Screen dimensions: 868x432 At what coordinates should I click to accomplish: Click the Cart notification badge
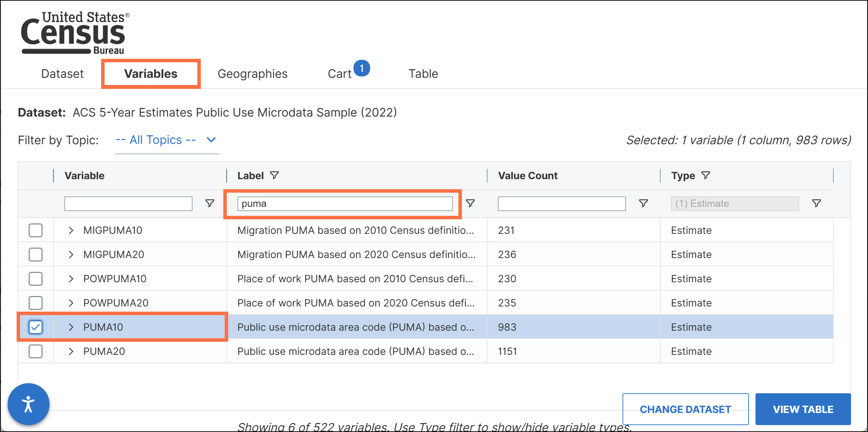coord(362,68)
